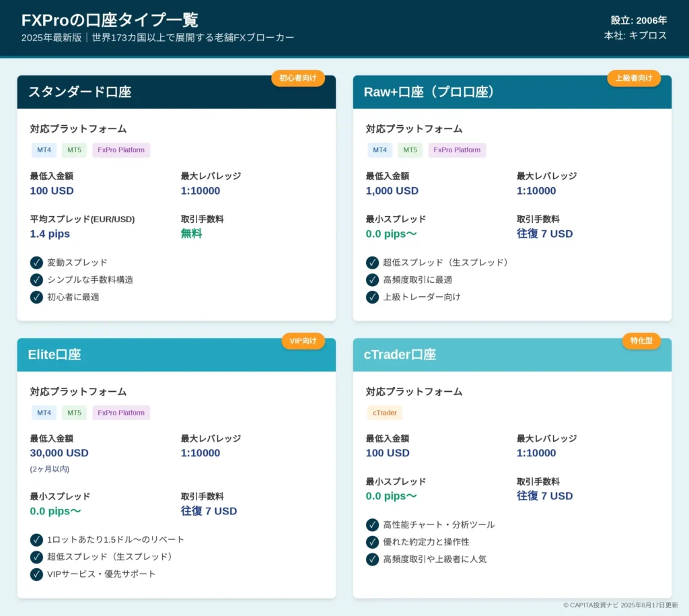Click the 100 USD deposit value in スタンダード口座
Viewport: 689px width, 616px height.
click(52, 191)
